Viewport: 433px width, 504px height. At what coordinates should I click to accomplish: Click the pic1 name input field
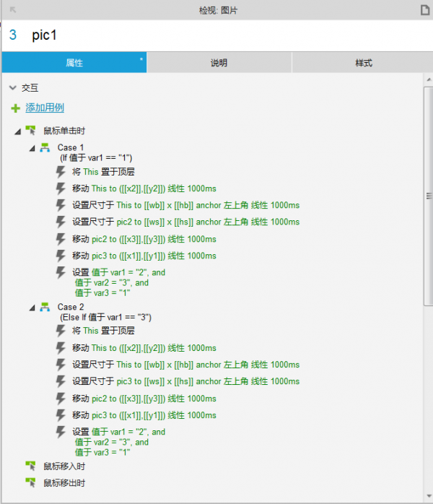216,35
